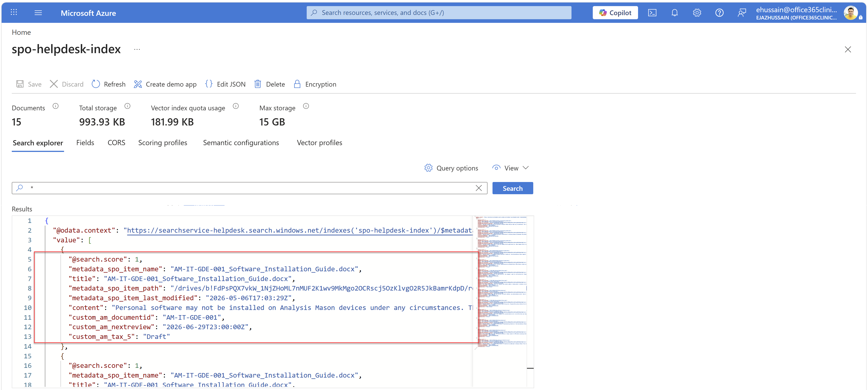Open the feedback icon in header
The width and height of the screenshot is (868, 390).
point(742,12)
